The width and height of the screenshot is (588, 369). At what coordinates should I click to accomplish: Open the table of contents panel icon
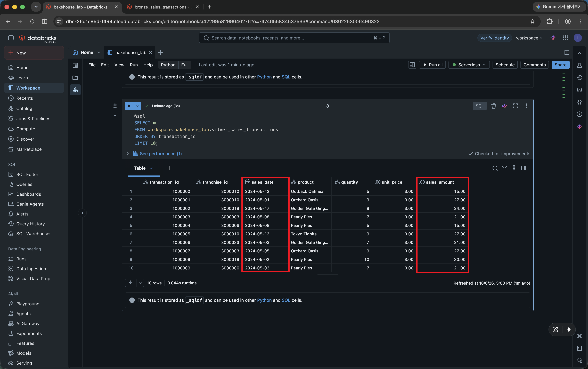tap(75, 65)
